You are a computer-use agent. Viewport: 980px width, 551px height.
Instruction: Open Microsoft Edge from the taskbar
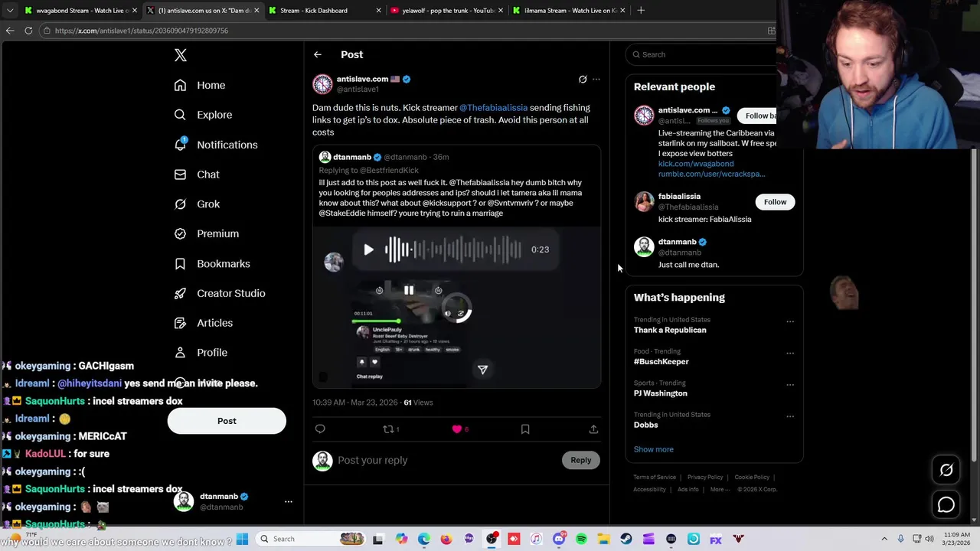click(x=423, y=539)
